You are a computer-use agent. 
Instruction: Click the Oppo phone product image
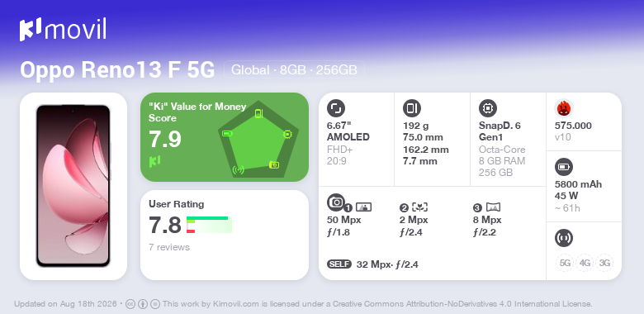73,186
